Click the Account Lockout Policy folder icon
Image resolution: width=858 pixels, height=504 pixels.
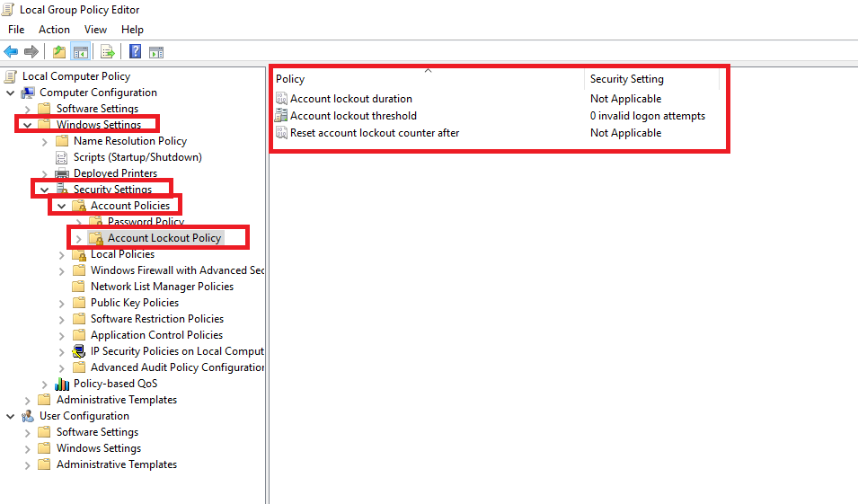(x=96, y=238)
